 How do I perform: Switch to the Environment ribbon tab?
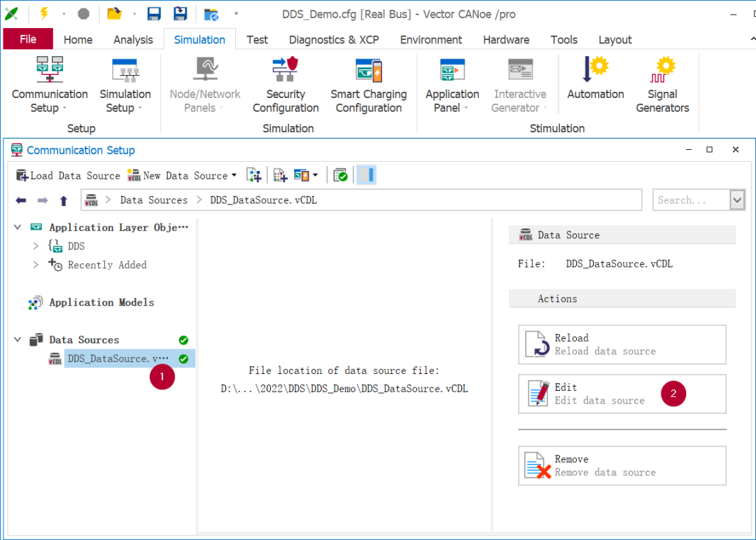point(430,39)
